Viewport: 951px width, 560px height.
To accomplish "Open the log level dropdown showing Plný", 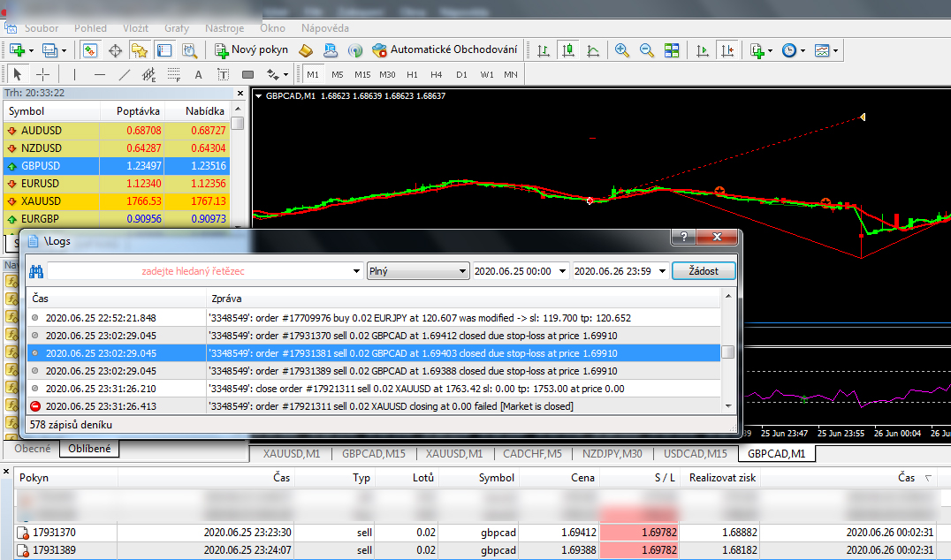I will (x=418, y=271).
